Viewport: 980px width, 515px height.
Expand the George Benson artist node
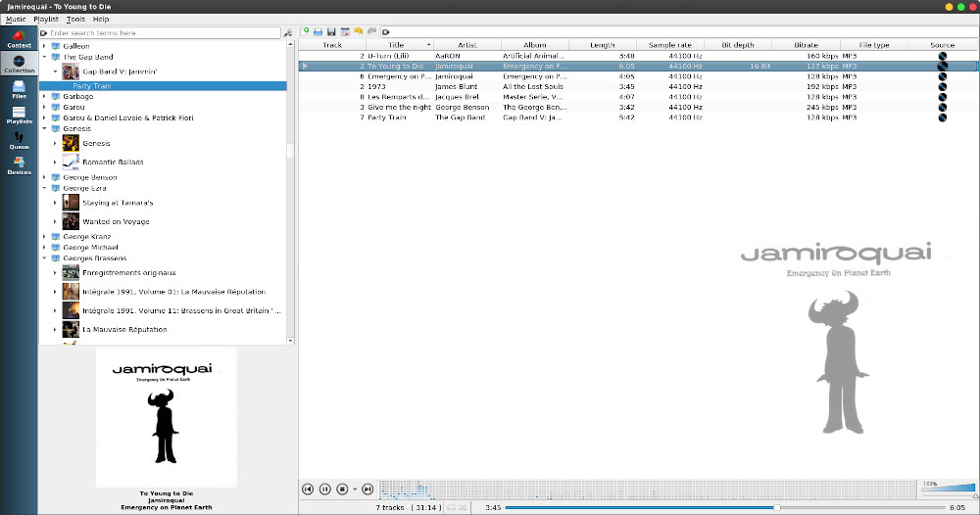pos(44,178)
